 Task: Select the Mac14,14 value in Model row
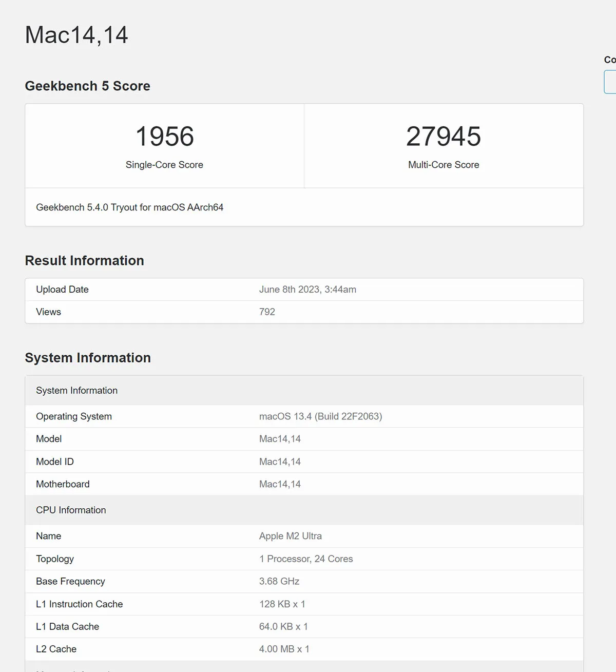click(280, 439)
